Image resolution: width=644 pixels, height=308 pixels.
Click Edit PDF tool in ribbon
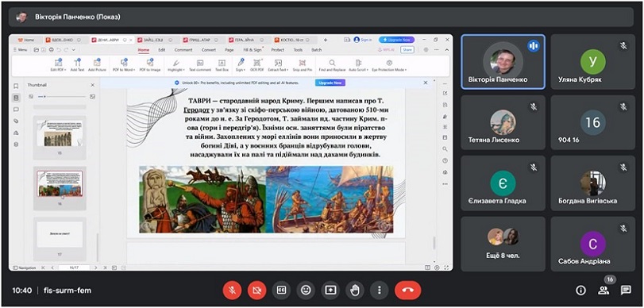58,65
